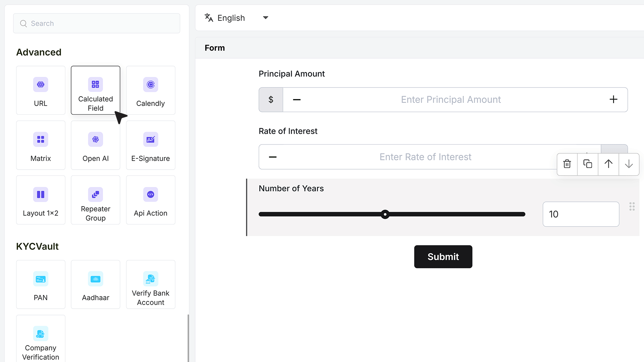Click the Submit button

tap(443, 257)
